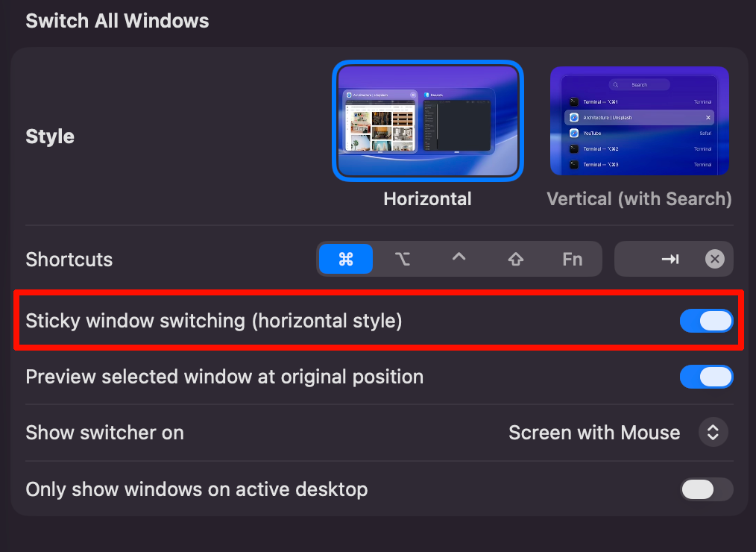
Task: Click the "Style" label
Action: tap(50, 137)
